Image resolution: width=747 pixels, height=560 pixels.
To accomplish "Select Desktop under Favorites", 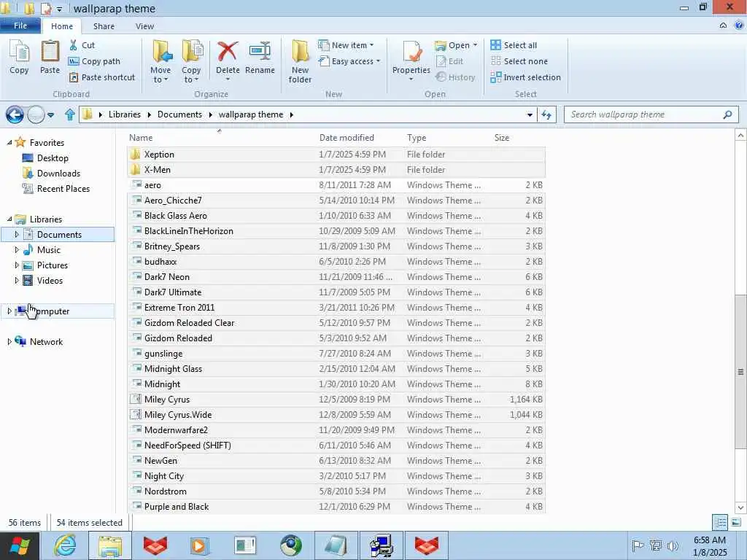I will (45, 158).
